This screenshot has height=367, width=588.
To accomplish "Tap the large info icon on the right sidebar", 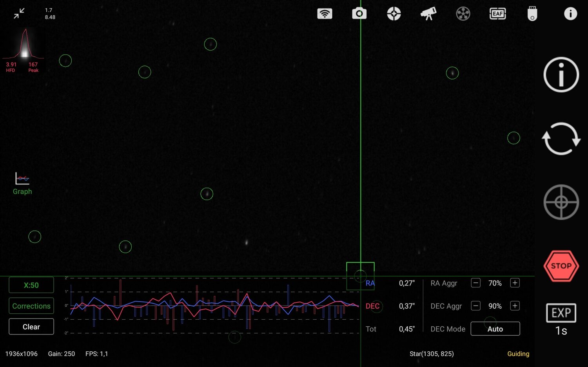I will [561, 74].
